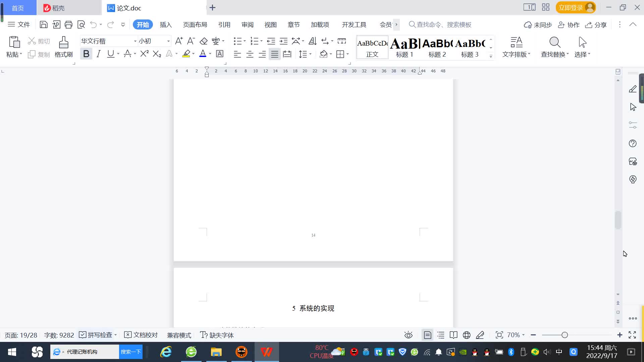This screenshot has width=644, height=362.
Task: Click the center alignment icon
Action: (x=250, y=54)
